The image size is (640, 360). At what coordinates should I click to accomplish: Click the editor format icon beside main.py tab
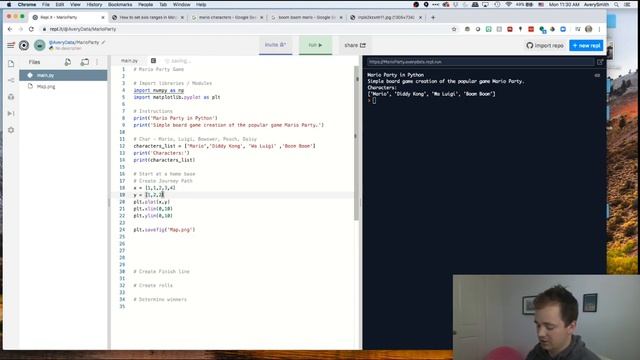153,60
